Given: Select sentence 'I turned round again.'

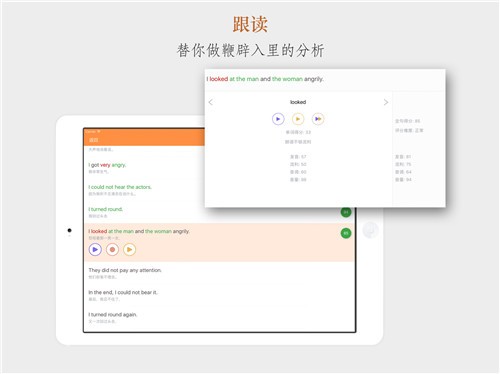Looking at the screenshot, I should click(113, 314).
